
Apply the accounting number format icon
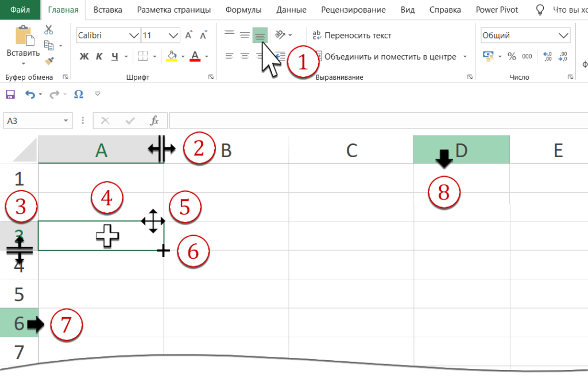488,56
